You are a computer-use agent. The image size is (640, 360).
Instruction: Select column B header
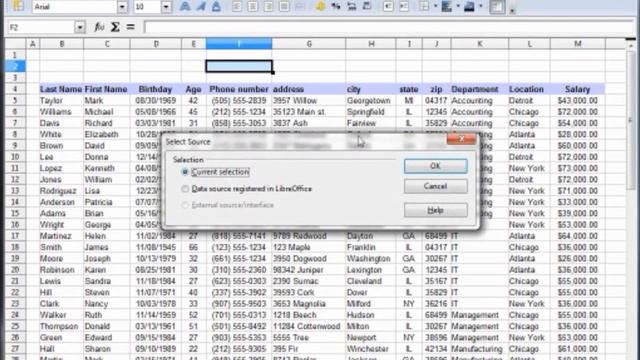click(x=62, y=44)
